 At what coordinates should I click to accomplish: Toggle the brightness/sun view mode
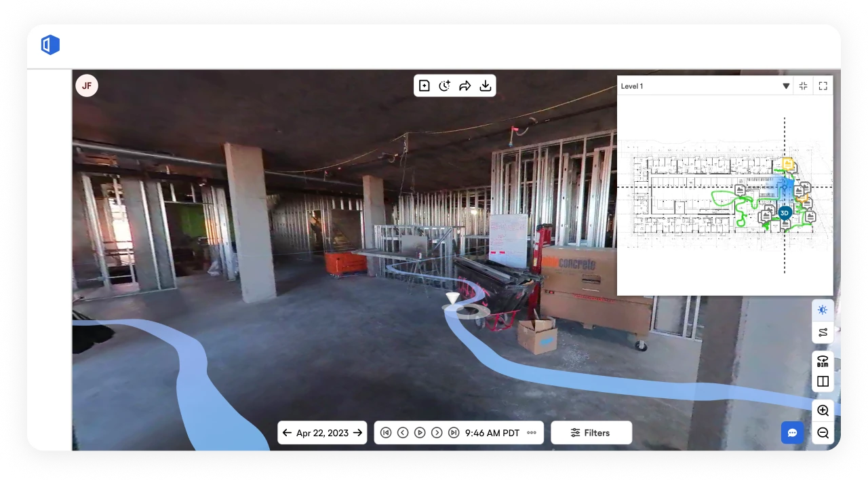(823, 309)
